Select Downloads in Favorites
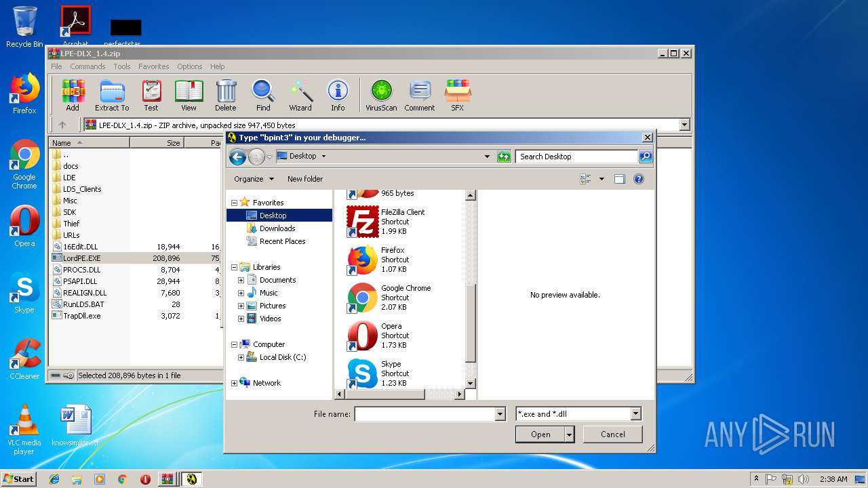The image size is (868, 488). pos(277,228)
